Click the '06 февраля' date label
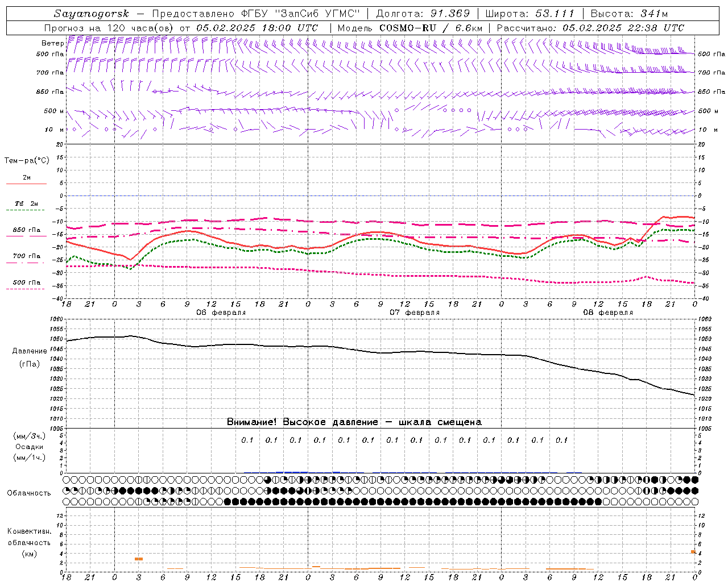 [221, 313]
